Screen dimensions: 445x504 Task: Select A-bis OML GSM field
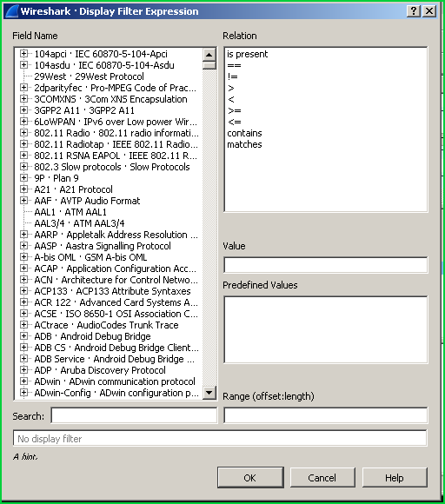point(90,257)
